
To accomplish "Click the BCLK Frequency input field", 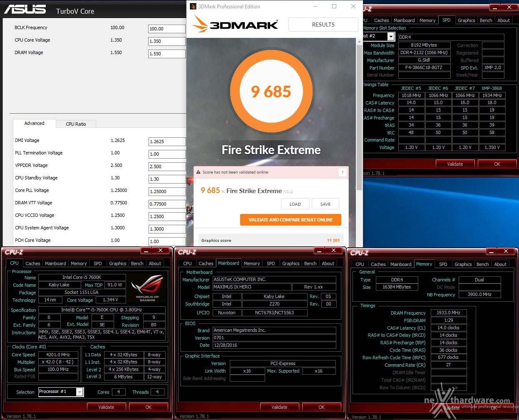I will (x=167, y=29).
